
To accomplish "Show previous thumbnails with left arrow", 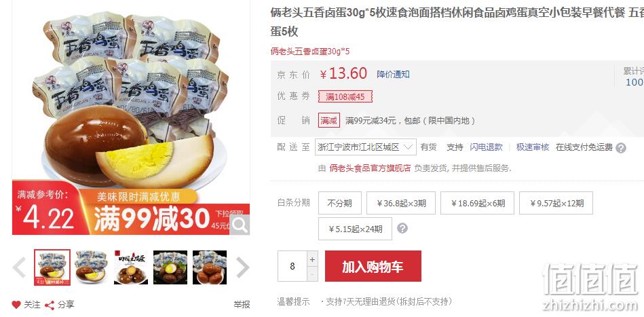I will [20, 267].
